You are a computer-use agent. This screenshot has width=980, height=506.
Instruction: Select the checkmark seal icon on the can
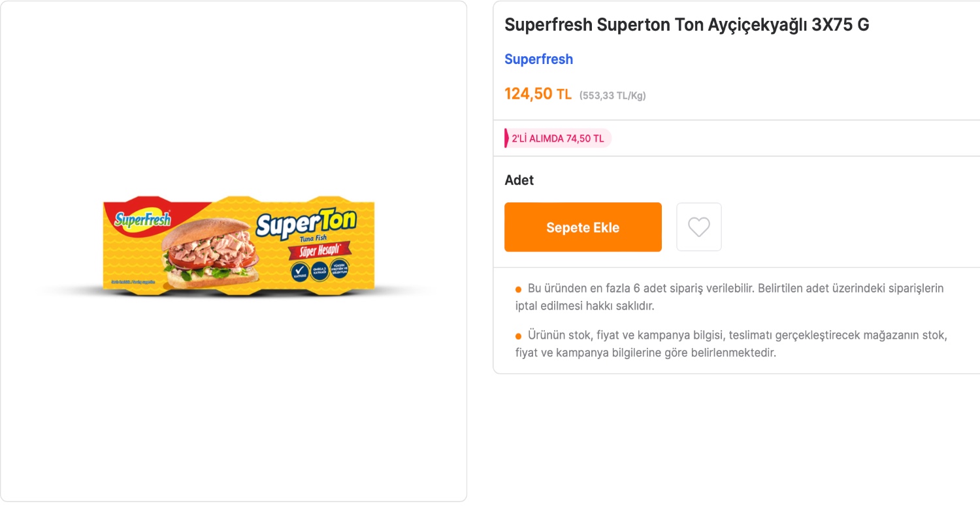pyautogui.click(x=299, y=270)
